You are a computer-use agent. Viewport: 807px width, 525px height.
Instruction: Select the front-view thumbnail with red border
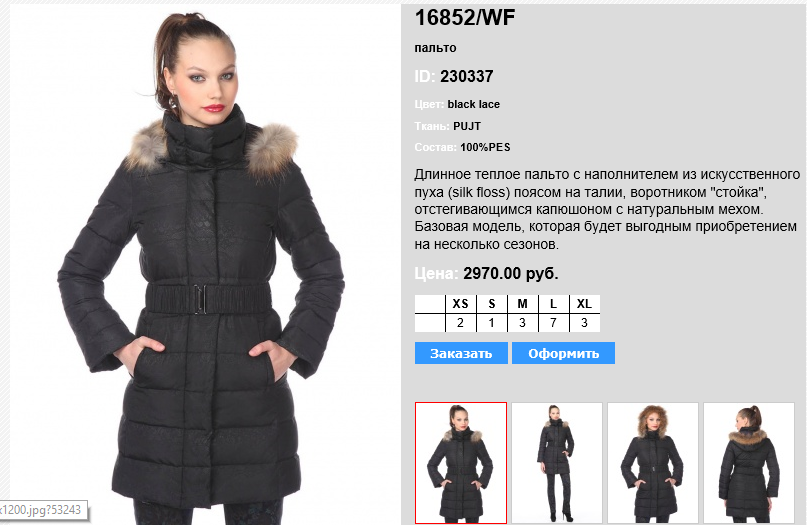click(x=461, y=463)
